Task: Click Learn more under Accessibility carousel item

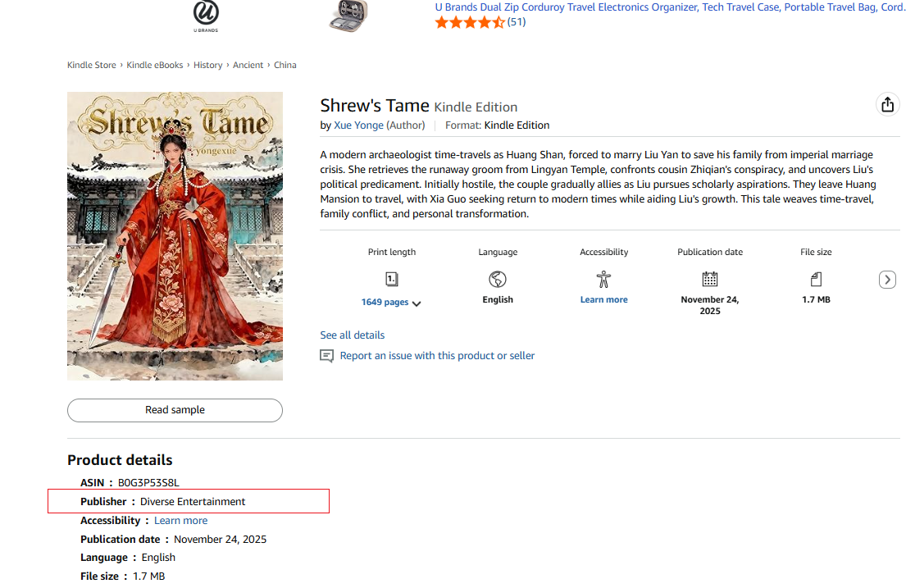Action: tap(603, 299)
